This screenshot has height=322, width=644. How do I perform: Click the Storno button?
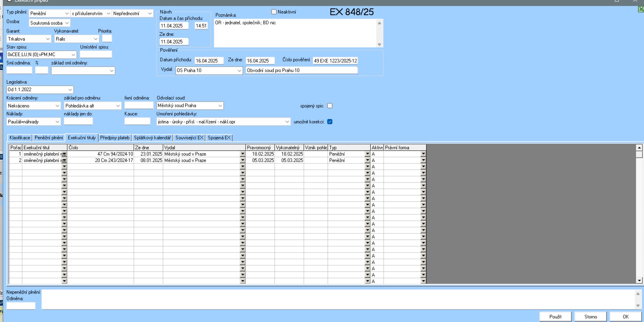pyautogui.click(x=590, y=317)
